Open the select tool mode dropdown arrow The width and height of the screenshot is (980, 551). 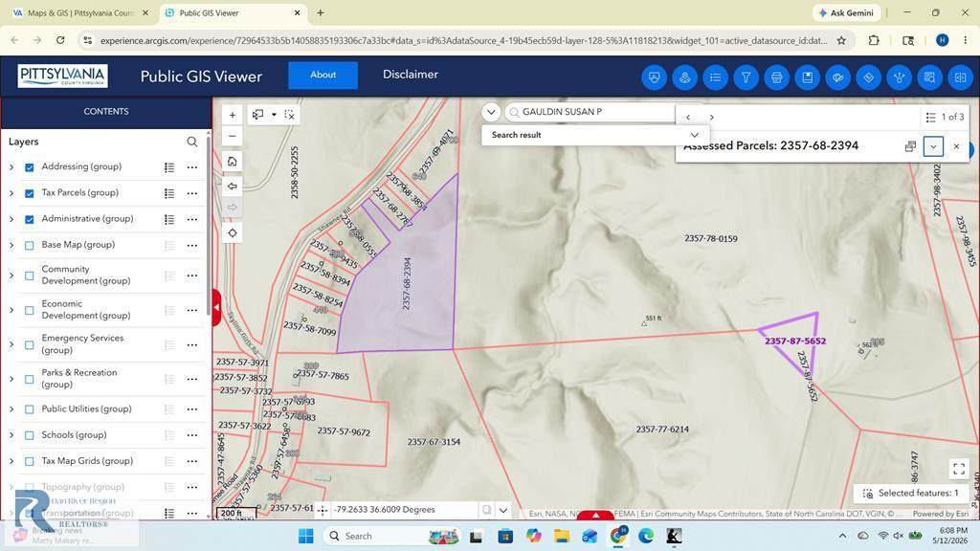coord(274,115)
